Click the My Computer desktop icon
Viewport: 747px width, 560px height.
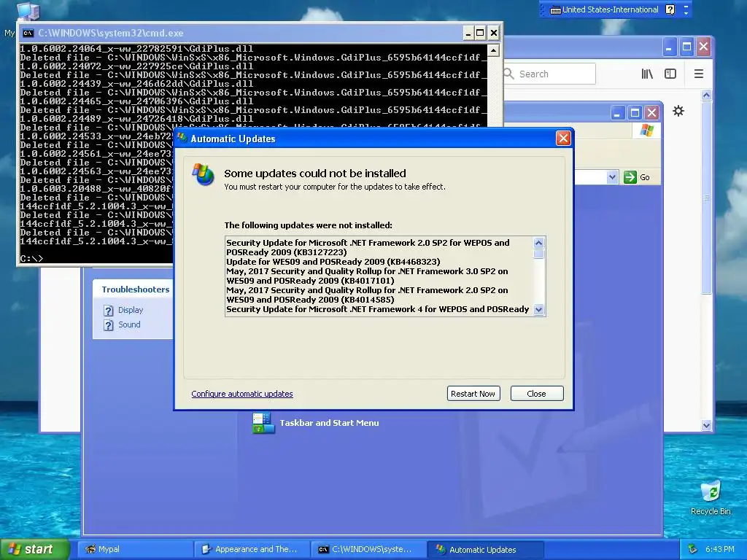pyautogui.click(x=28, y=12)
